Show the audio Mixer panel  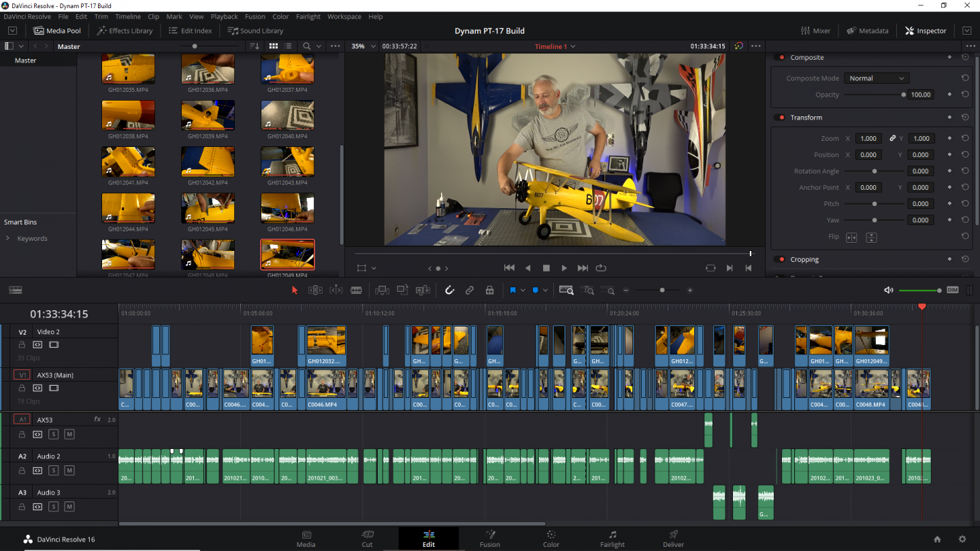(815, 31)
